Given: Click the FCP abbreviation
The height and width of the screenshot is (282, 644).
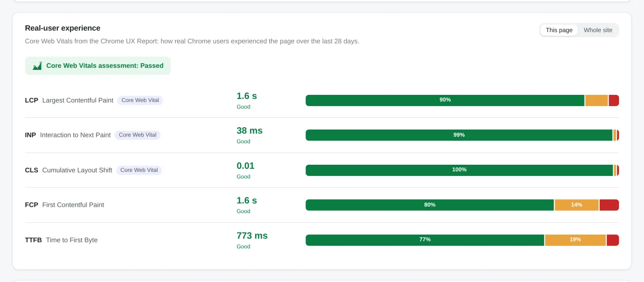Looking at the screenshot, I should [x=32, y=205].
